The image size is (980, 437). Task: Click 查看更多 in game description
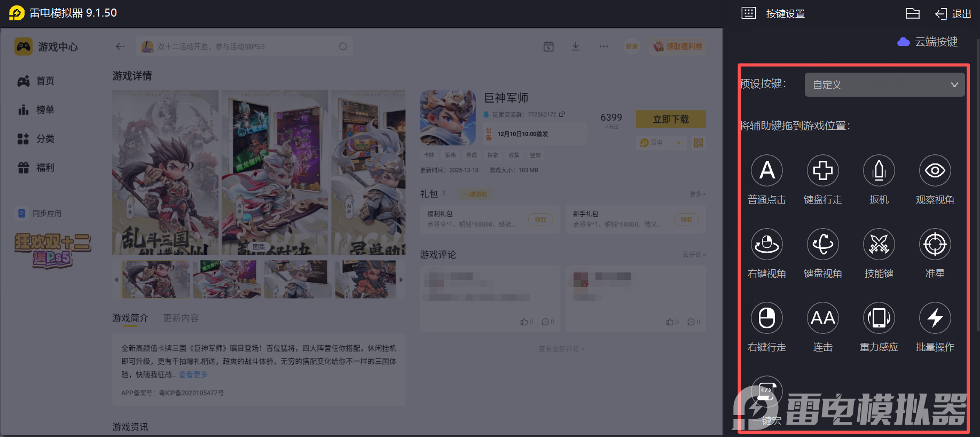point(193,374)
